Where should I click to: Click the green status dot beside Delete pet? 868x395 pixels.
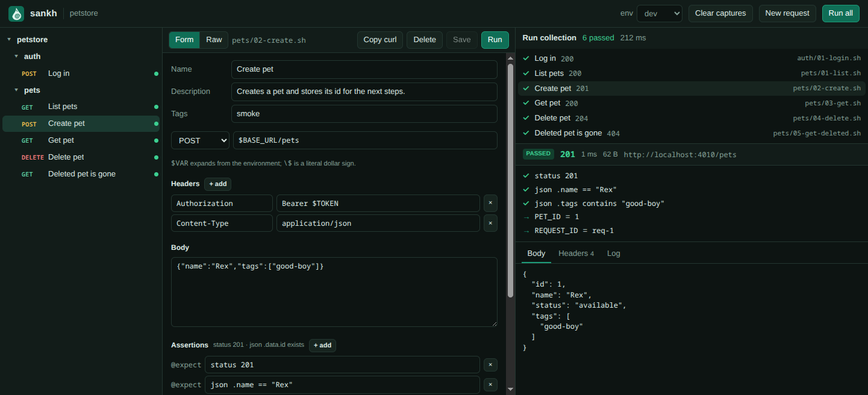coord(157,157)
